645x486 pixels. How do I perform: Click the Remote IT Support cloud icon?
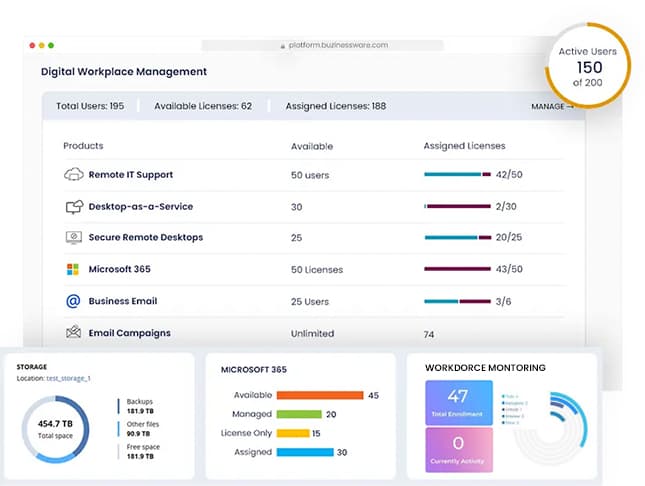(x=73, y=175)
